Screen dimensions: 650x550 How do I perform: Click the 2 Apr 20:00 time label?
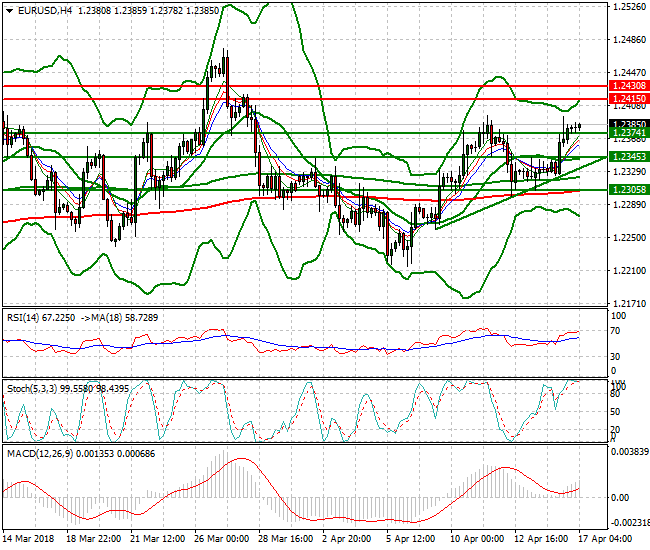click(x=347, y=539)
